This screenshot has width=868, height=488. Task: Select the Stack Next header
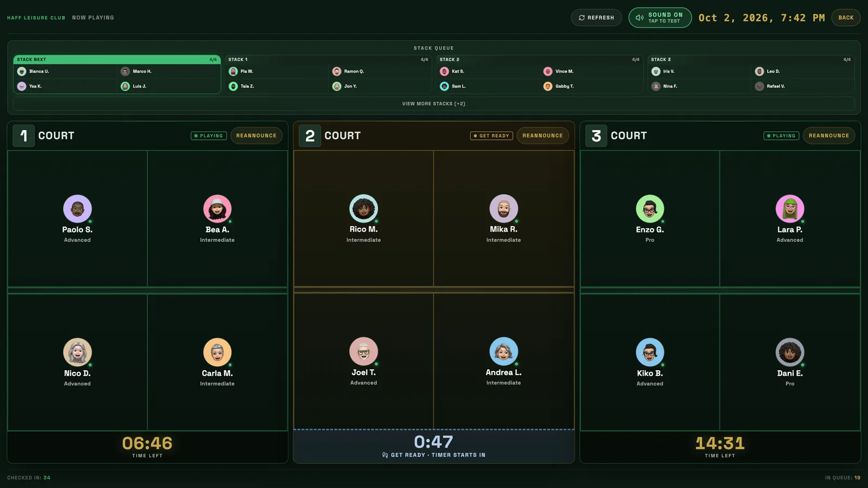117,60
